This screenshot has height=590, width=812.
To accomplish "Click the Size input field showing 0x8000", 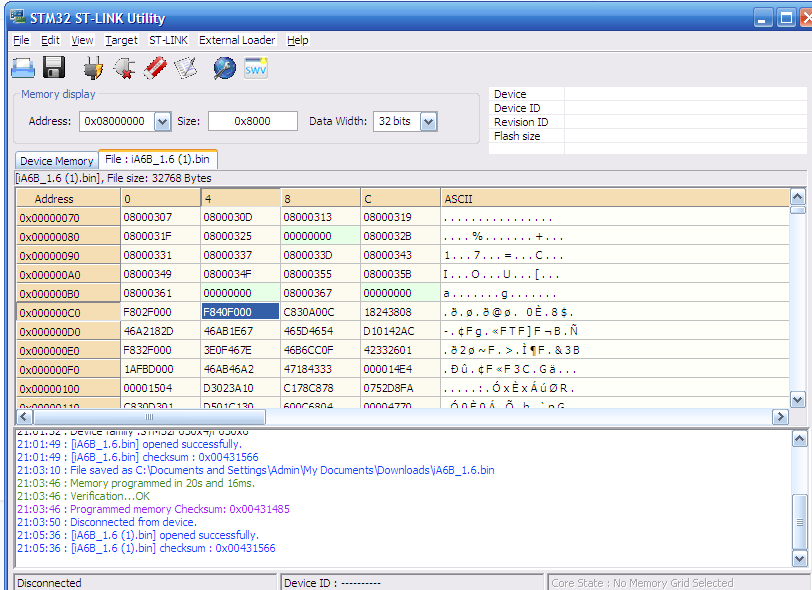I will coord(253,121).
